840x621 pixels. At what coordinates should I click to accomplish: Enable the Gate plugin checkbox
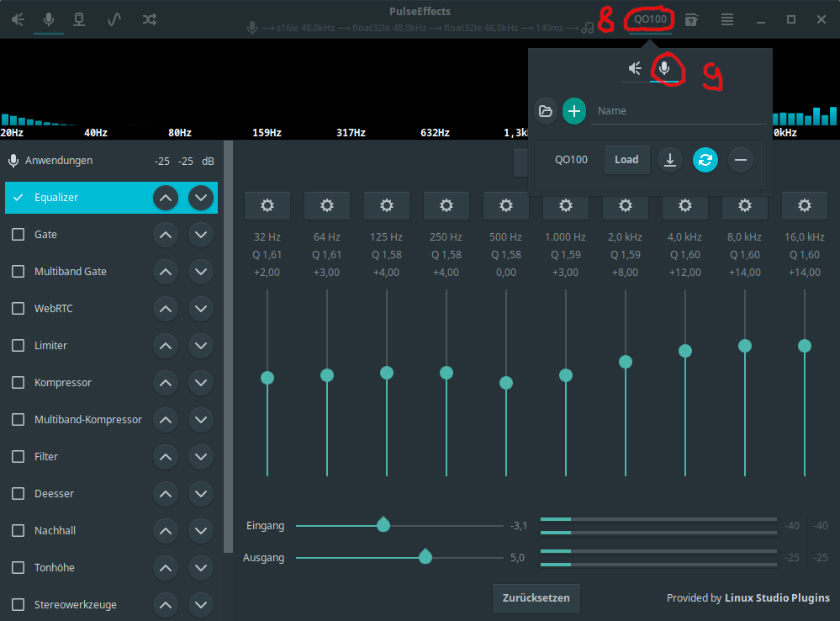(x=18, y=235)
